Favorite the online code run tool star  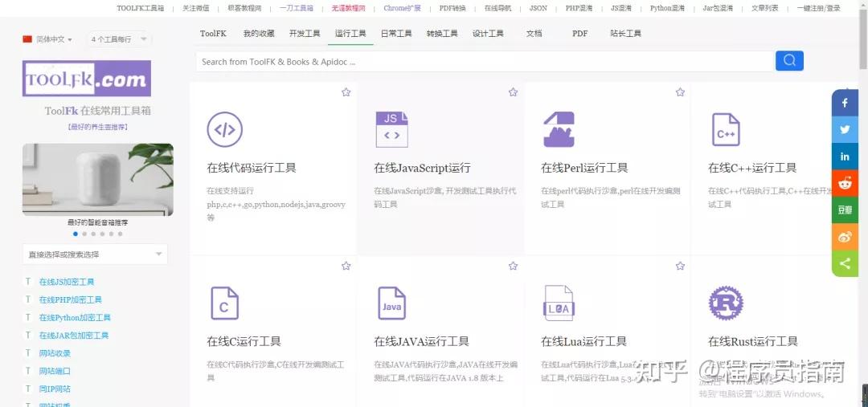pos(346,92)
